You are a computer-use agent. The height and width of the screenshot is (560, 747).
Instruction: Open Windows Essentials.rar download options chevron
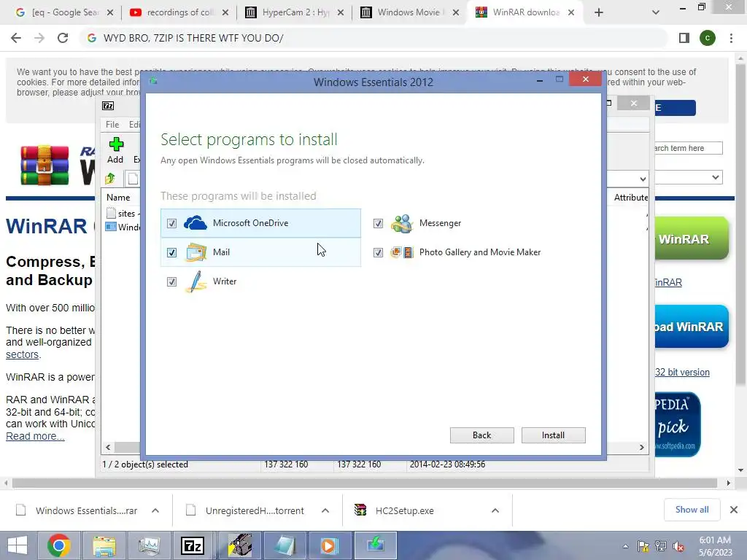tap(155, 510)
